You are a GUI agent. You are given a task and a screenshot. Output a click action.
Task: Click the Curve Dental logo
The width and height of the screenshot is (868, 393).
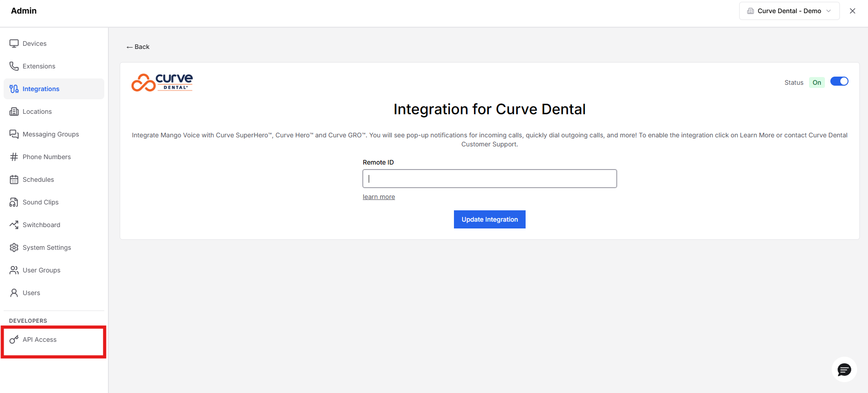162,82
